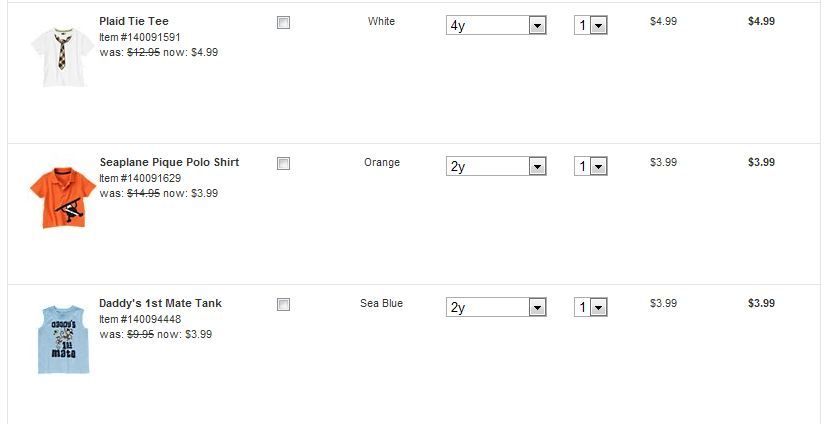The image size is (824, 424).
Task: Click item number #140091591
Action: 140,37
